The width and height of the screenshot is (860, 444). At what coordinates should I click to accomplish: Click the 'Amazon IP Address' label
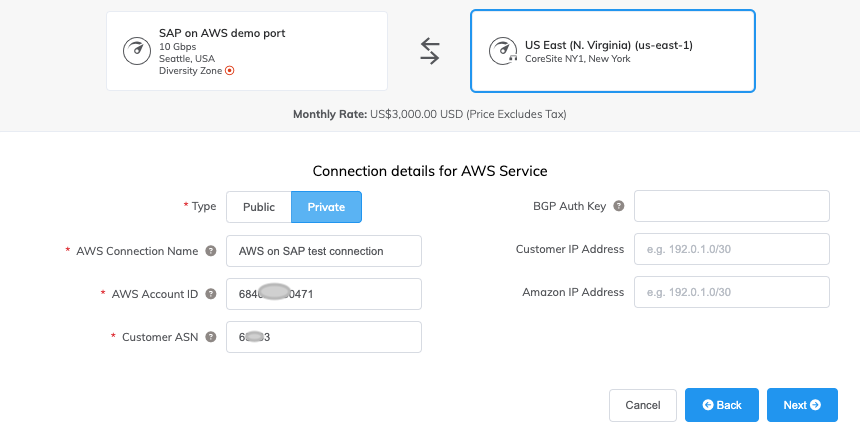(573, 292)
